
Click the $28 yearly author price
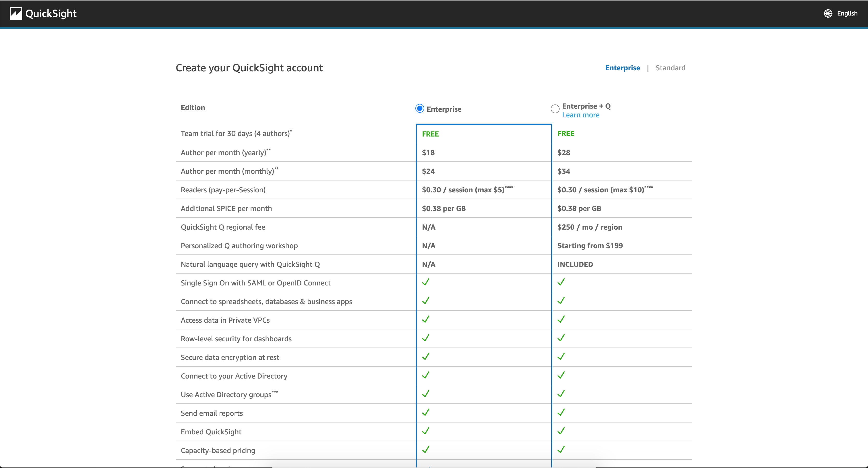[x=564, y=152]
